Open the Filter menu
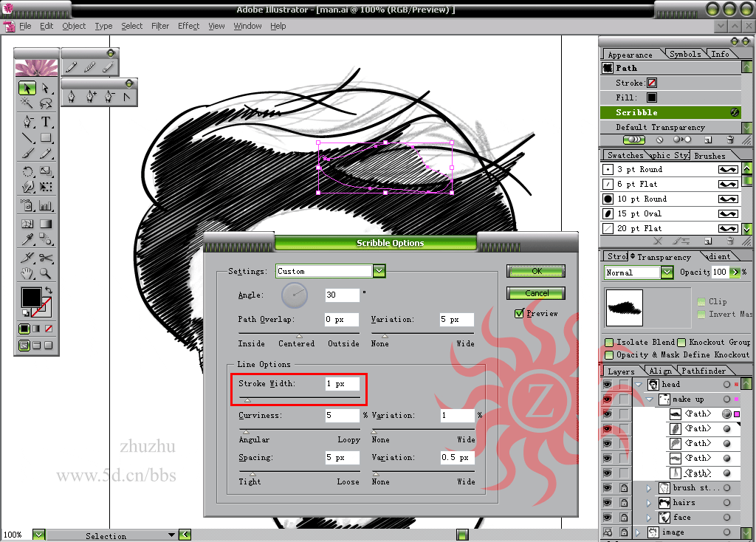Screen dimensions: 756x542 [160, 26]
